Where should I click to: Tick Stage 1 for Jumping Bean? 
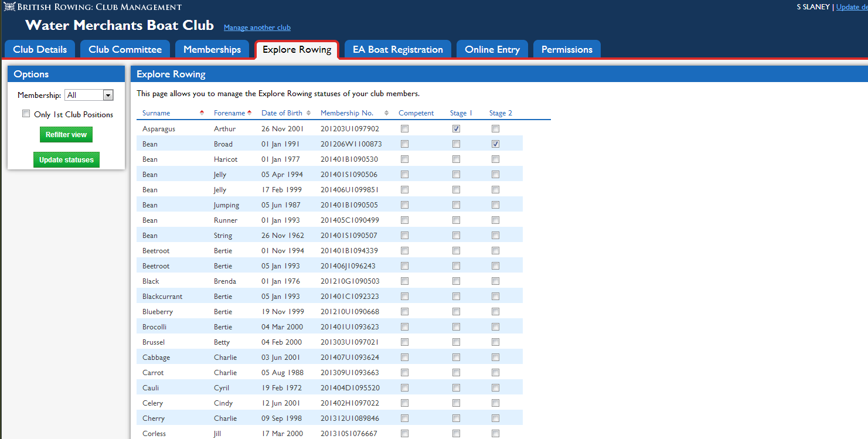click(456, 205)
